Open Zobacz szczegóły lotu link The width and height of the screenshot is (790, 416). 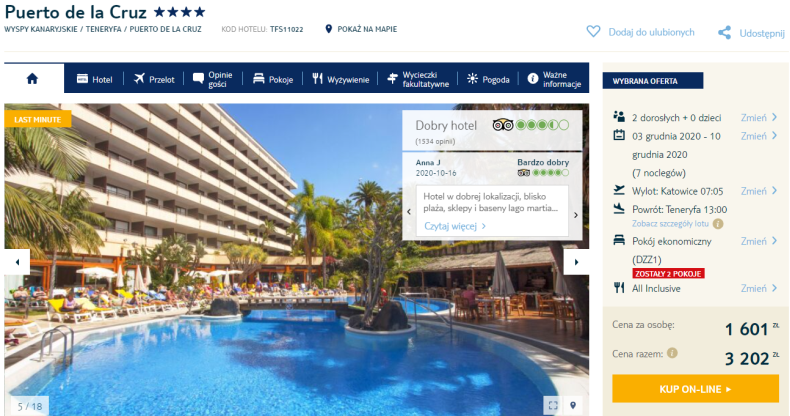[670, 224]
